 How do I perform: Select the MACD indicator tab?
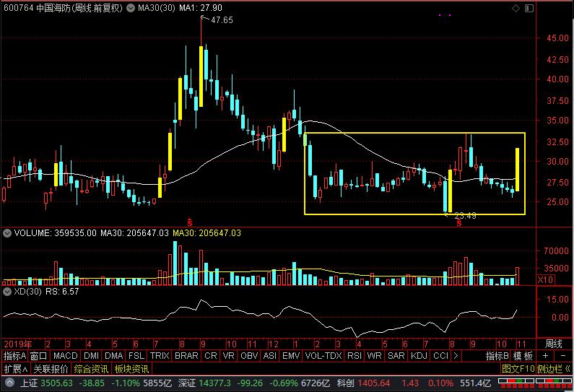click(65, 356)
